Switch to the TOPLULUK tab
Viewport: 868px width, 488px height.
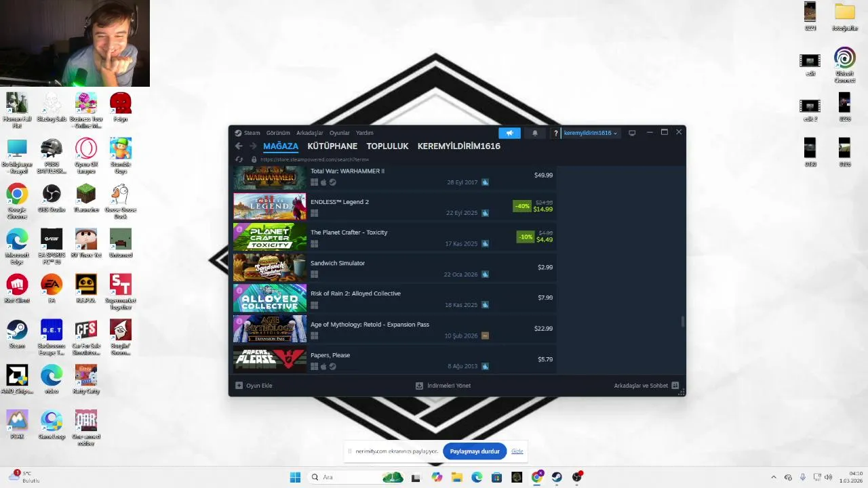(x=387, y=146)
